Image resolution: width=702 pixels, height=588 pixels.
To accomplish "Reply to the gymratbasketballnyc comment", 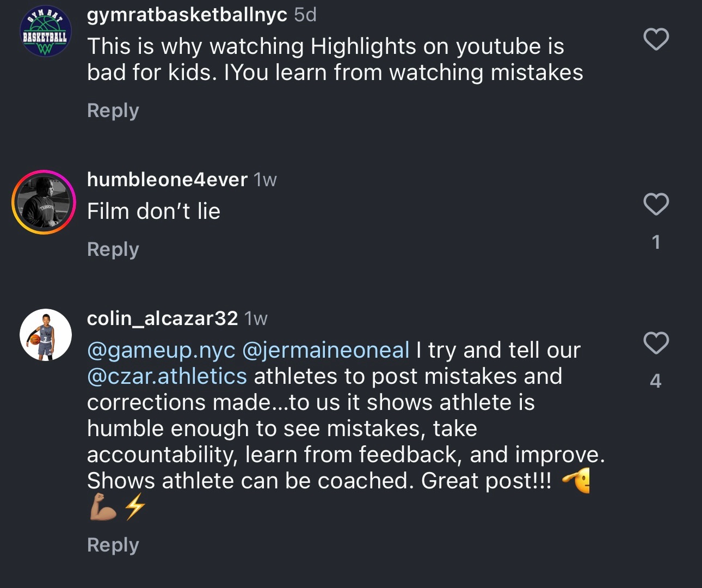I will (113, 111).
